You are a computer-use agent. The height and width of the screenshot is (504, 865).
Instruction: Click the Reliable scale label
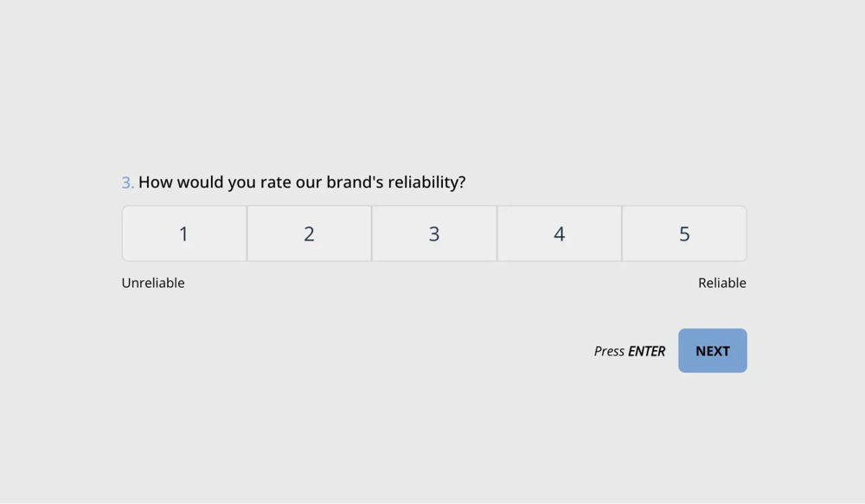(x=721, y=283)
